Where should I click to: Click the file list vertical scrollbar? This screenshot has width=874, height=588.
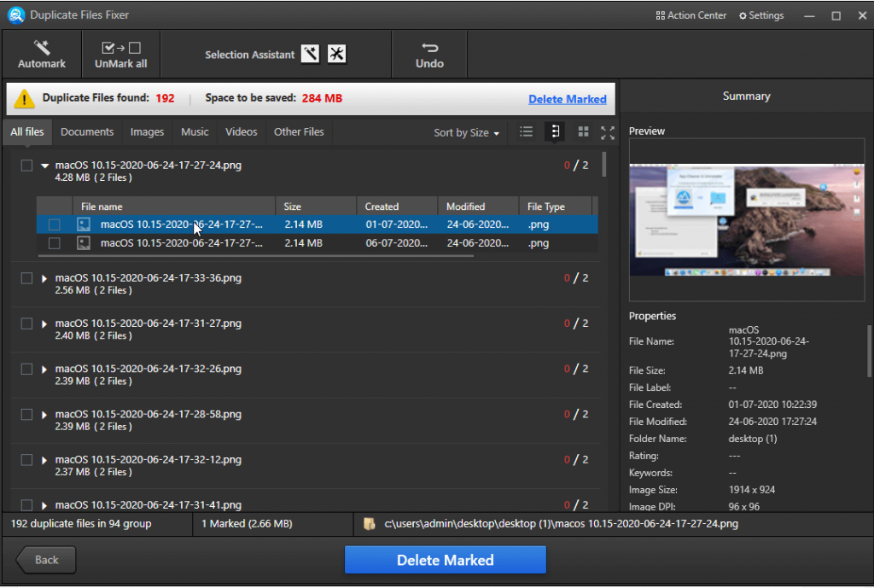coord(603,165)
